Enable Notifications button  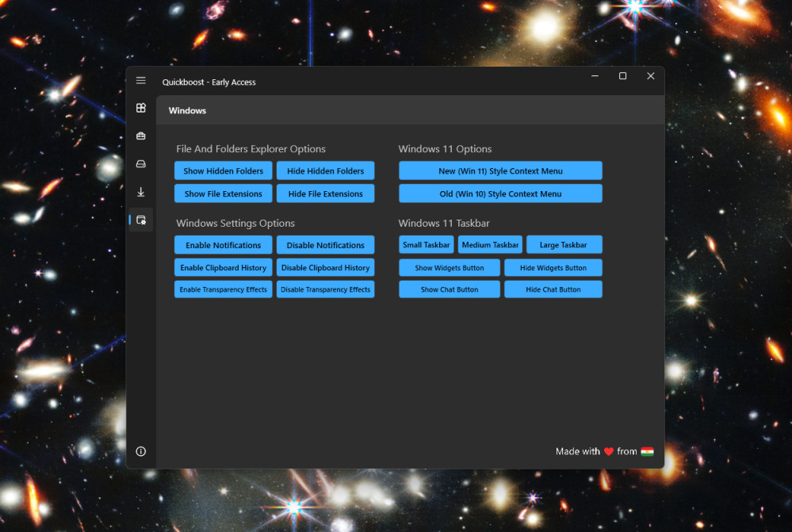[224, 245]
